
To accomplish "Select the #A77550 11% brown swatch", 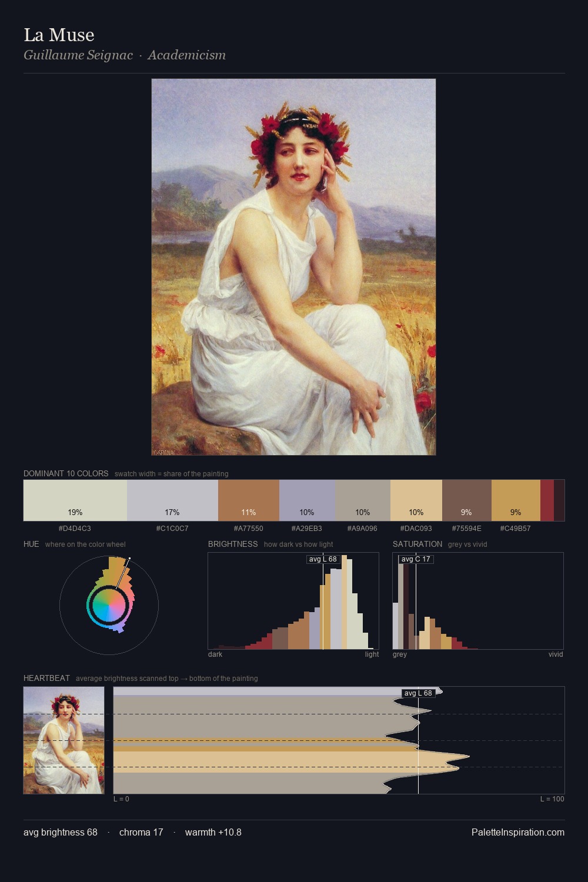I will tap(249, 500).
